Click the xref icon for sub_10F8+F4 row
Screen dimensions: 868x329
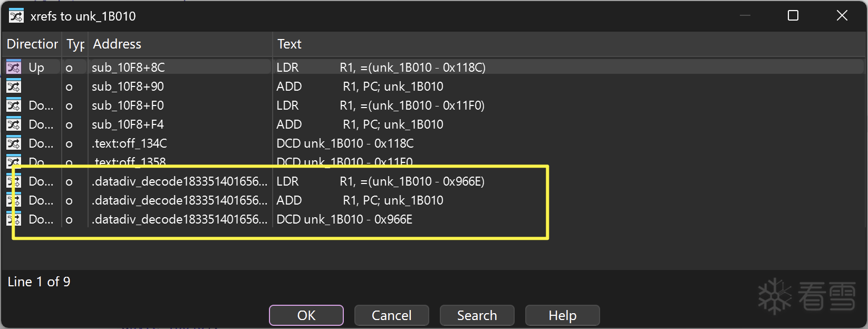tap(14, 124)
